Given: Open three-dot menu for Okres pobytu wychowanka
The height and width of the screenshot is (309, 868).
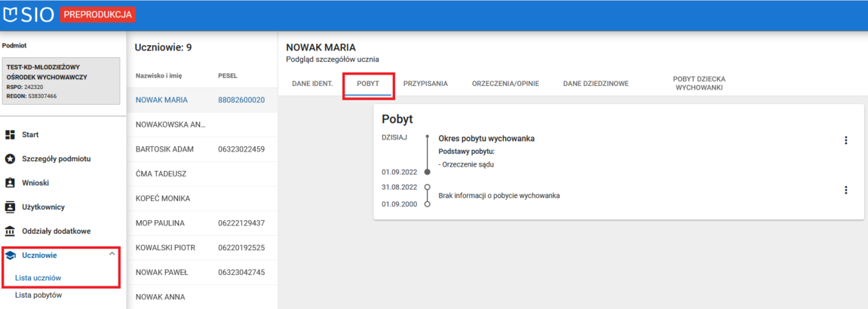Looking at the screenshot, I should 845,140.
